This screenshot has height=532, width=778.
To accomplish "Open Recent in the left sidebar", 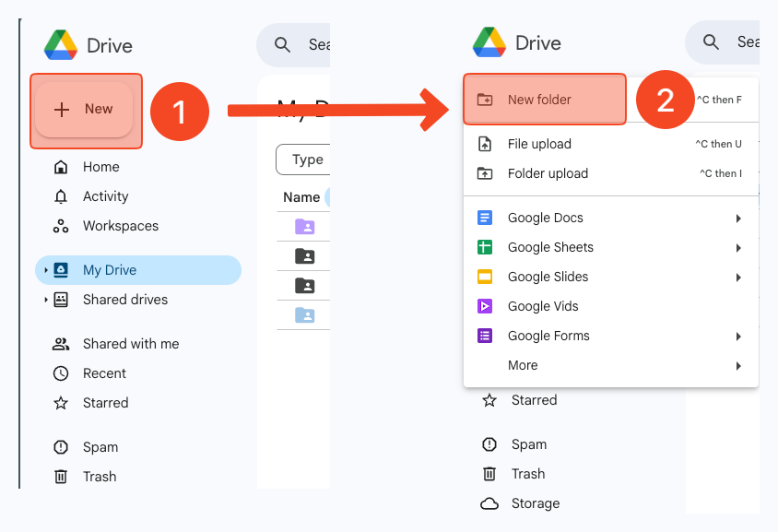I will coord(89,373).
